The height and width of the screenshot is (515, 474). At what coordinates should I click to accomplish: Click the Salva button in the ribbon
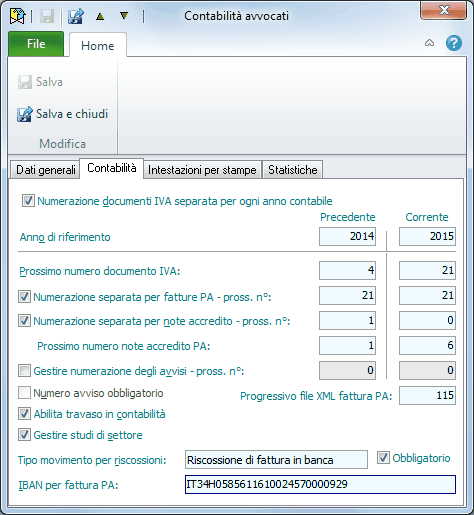40,82
